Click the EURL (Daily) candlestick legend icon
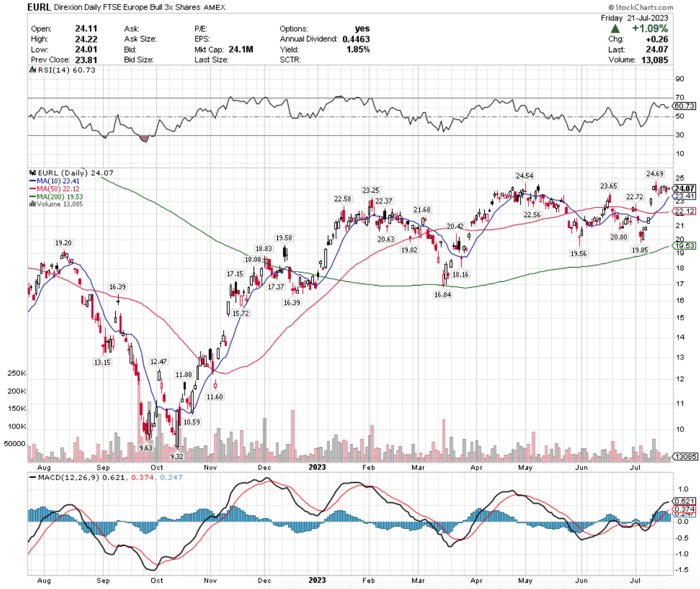700x589 pixels. [x=33, y=172]
